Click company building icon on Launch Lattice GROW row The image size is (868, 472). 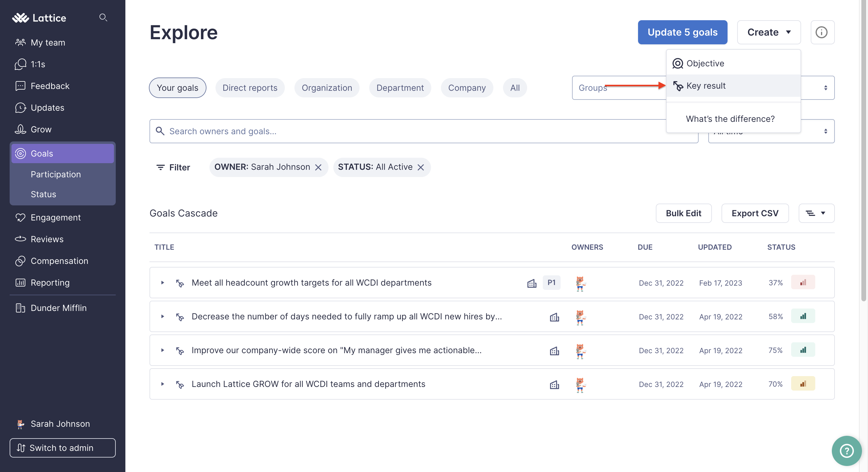[554, 384]
